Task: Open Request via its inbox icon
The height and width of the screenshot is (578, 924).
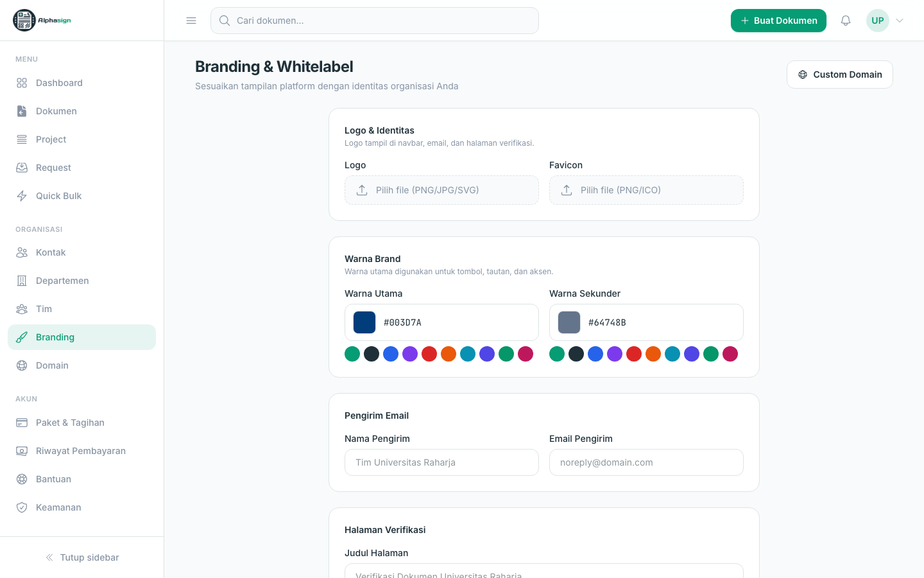Action: tap(22, 168)
